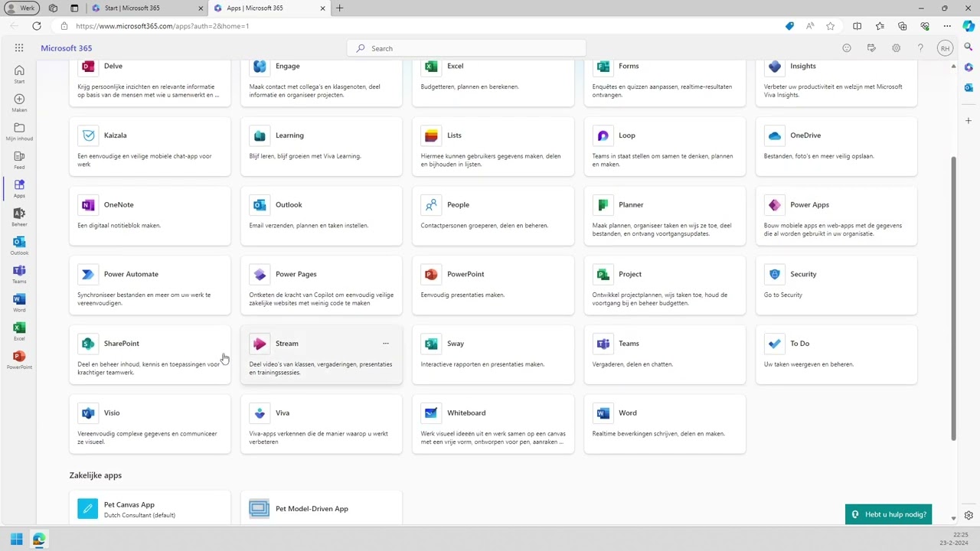Image resolution: width=980 pixels, height=551 pixels.
Task: Open the Lists app icon
Action: pos(431,135)
